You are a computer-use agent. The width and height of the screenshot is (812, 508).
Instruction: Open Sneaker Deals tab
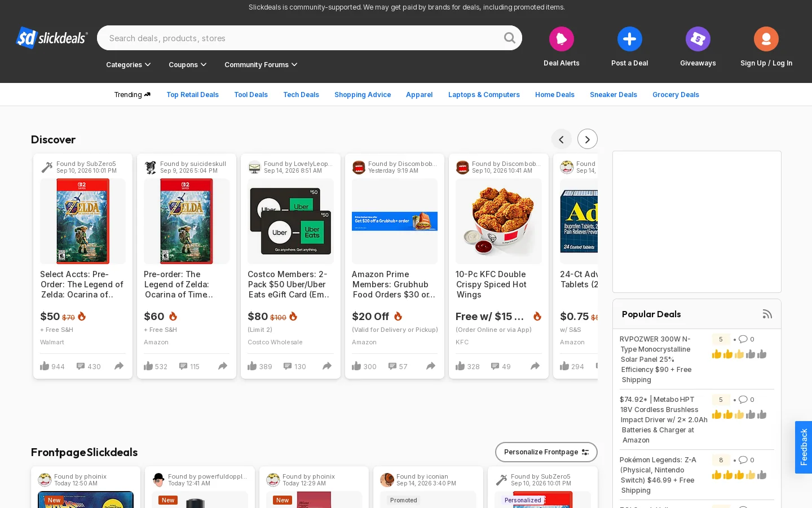click(x=614, y=95)
